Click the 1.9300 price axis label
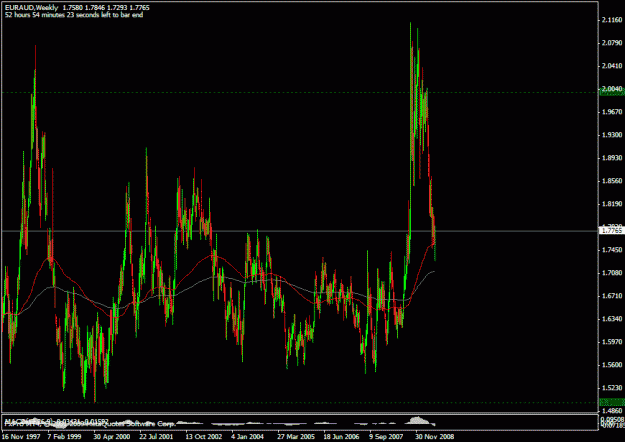This screenshot has height=442, width=625. 613,135
